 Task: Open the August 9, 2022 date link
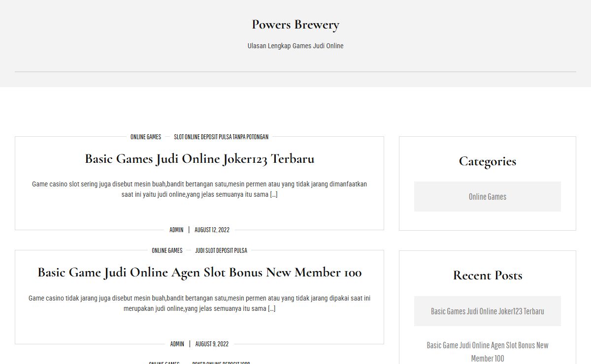(x=212, y=344)
